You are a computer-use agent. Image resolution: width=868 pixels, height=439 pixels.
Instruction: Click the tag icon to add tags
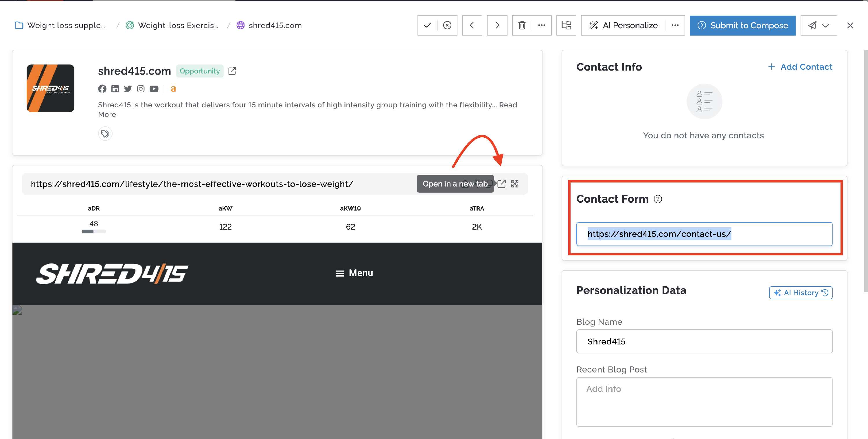105,134
